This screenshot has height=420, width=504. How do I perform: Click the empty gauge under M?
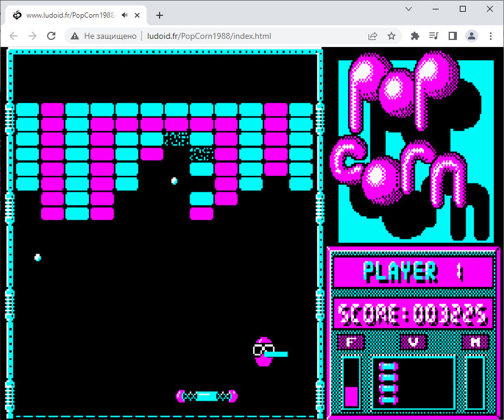[x=475, y=383]
